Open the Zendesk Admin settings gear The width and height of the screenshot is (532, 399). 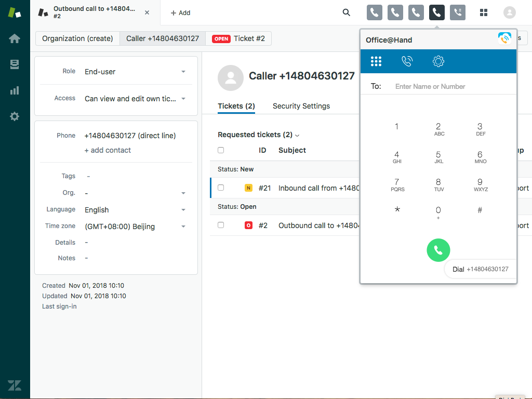14,116
